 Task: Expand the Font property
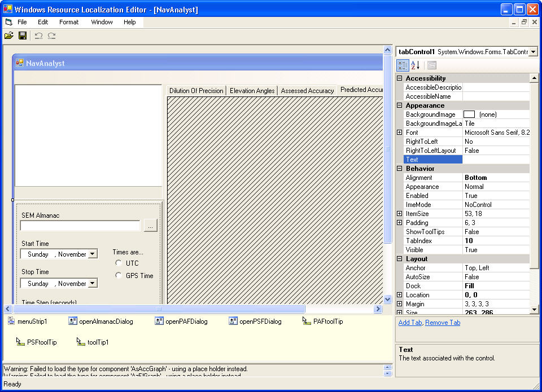point(400,133)
